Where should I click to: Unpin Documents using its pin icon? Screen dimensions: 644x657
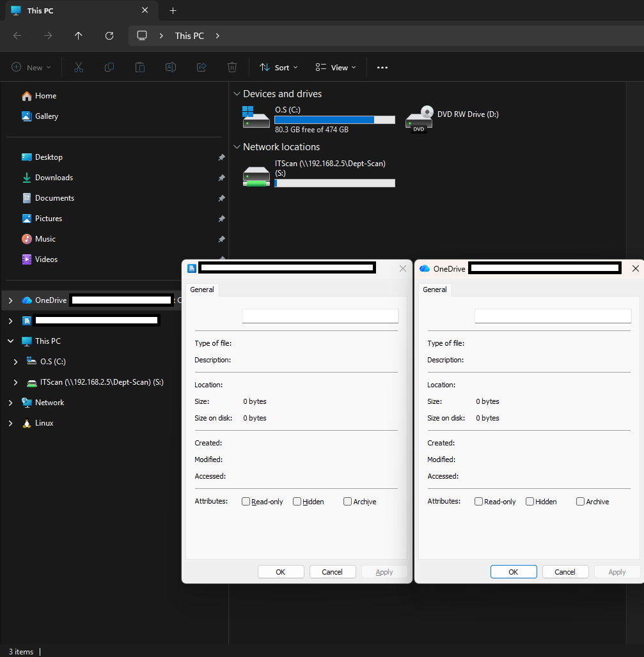[x=221, y=198]
